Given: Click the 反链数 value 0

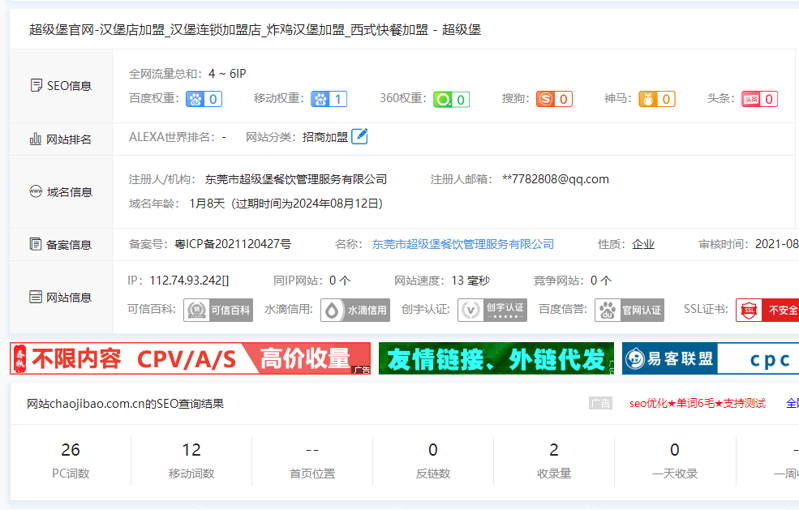Looking at the screenshot, I should coord(433,450).
